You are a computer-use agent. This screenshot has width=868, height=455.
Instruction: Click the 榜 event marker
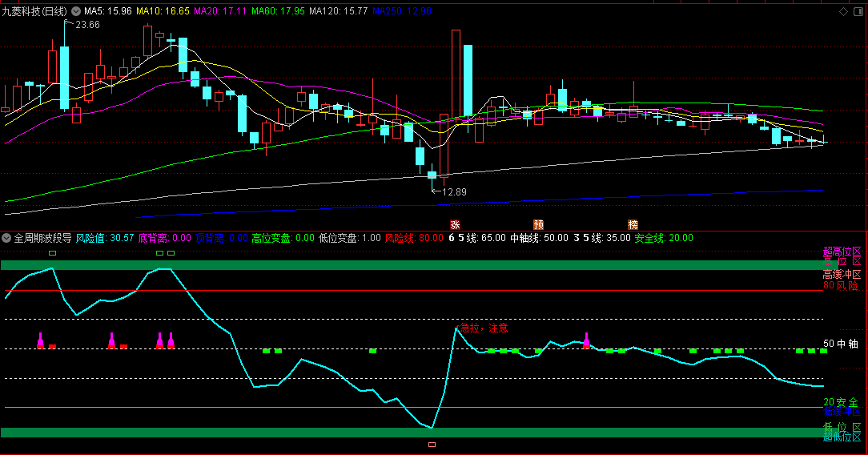pos(633,224)
